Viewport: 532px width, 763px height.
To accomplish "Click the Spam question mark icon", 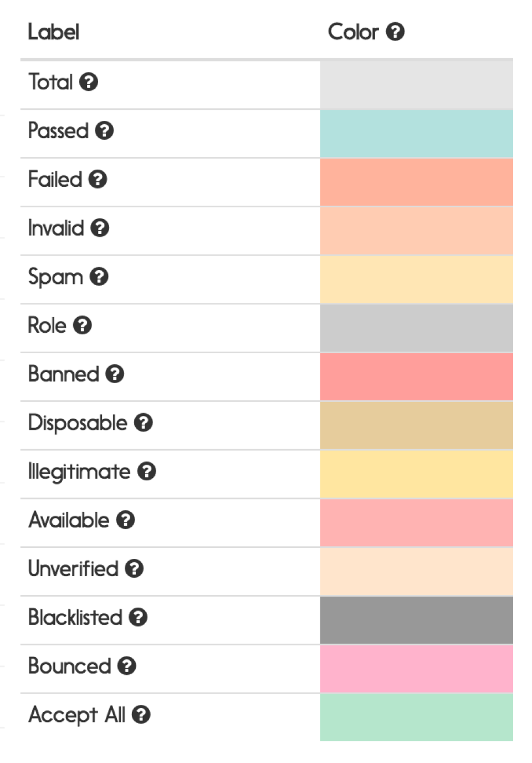I will pos(99,276).
